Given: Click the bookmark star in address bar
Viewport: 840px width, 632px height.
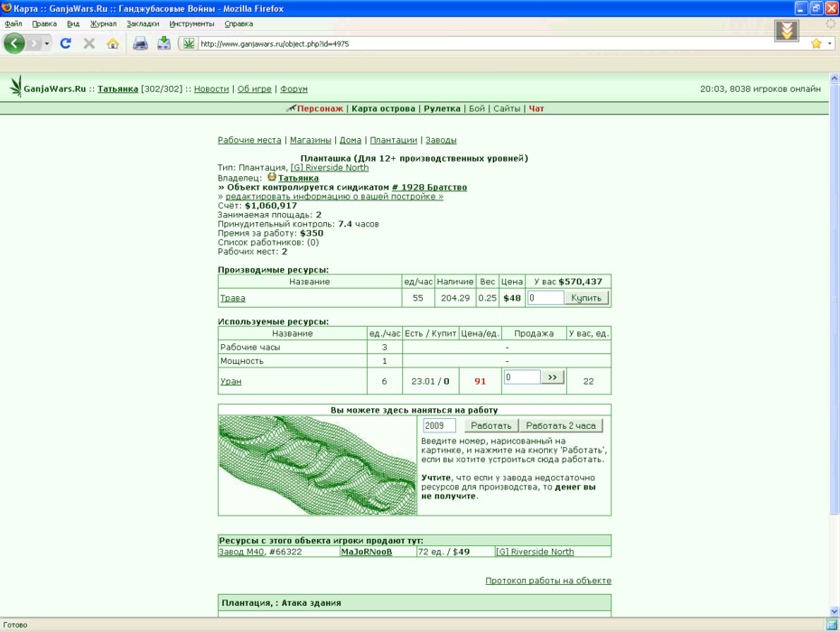Looking at the screenshot, I should click(816, 43).
